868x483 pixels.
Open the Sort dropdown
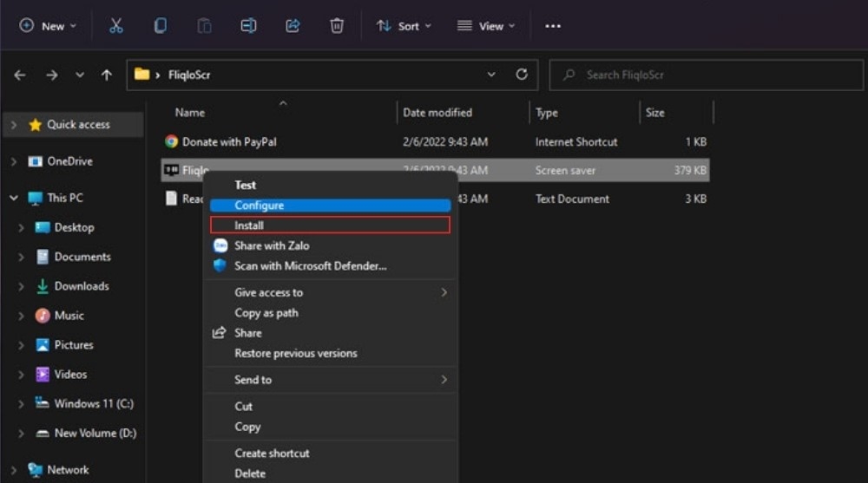tap(404, 26)
